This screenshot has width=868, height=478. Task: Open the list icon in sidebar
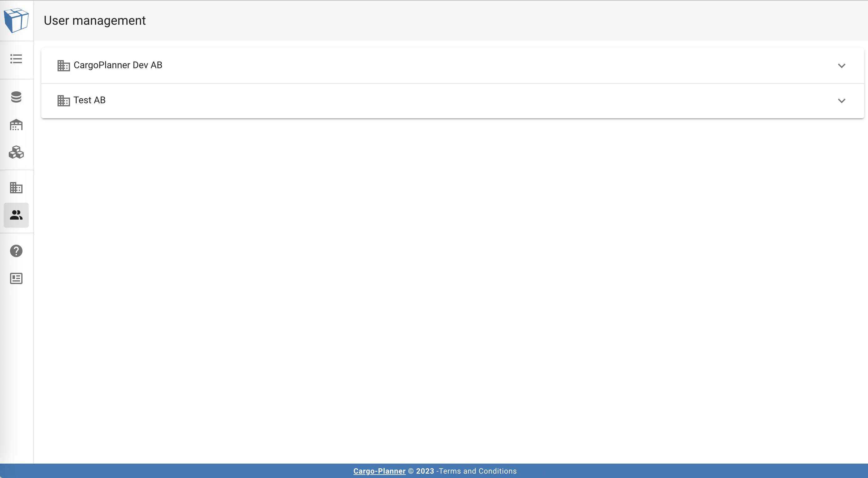coord(16,59)
